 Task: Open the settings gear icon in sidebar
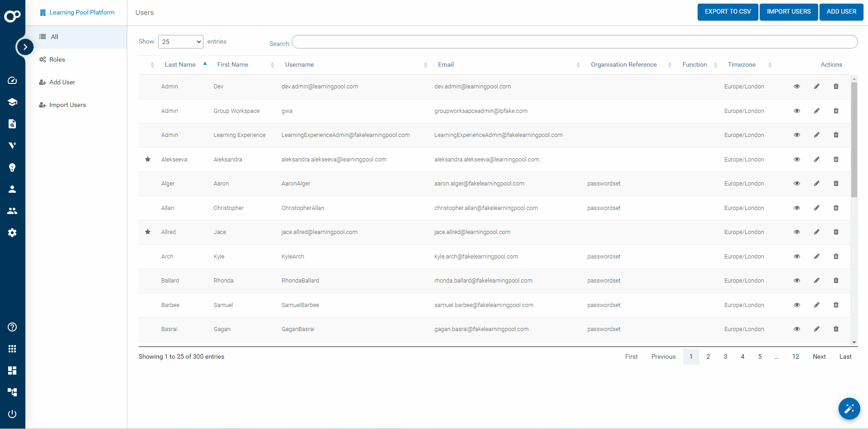pyautogui.click(x=12, y=233)
